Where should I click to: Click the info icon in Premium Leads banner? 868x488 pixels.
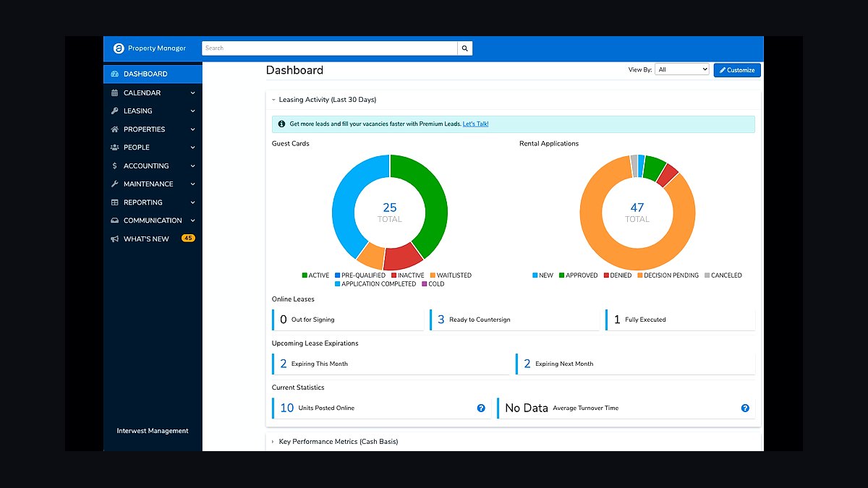[281, 124]
